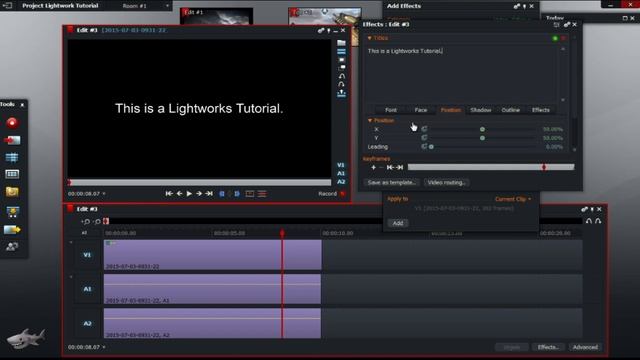Click the Effects button below timeline
Screen dimensions: 640x360
(548, 347)
